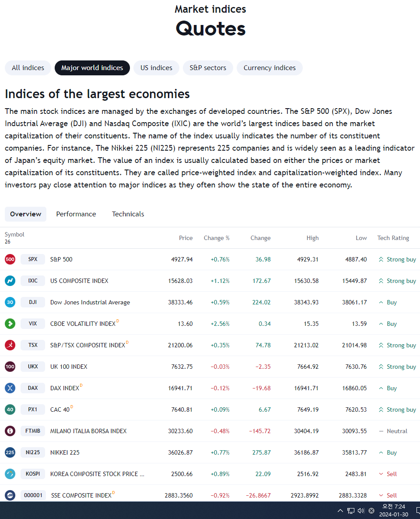Open the CAC 40 name
This screenshot has width=420, height=519.
point(60,410)
